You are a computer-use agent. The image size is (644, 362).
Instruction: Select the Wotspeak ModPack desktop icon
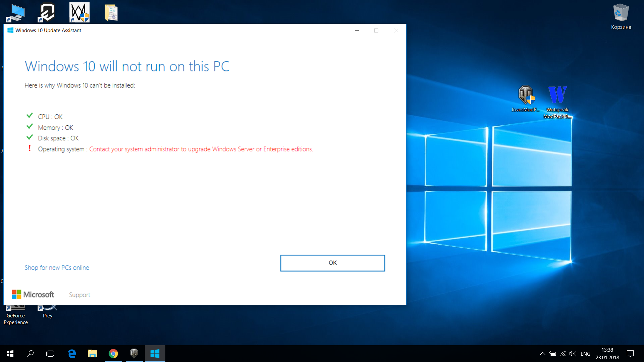click(557, 102)
